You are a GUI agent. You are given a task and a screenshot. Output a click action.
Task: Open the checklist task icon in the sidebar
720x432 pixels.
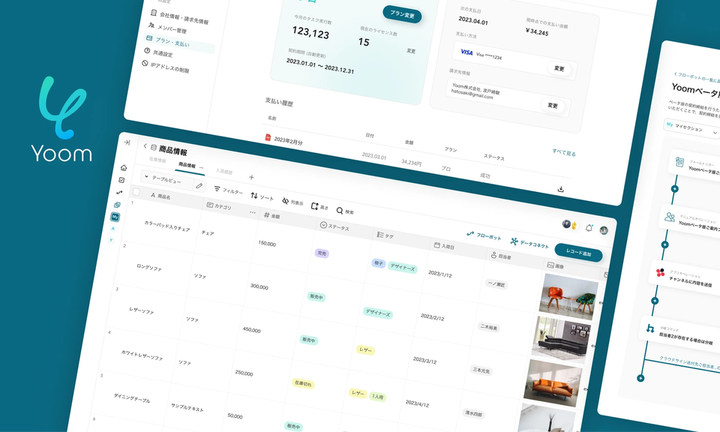point(122,180)
